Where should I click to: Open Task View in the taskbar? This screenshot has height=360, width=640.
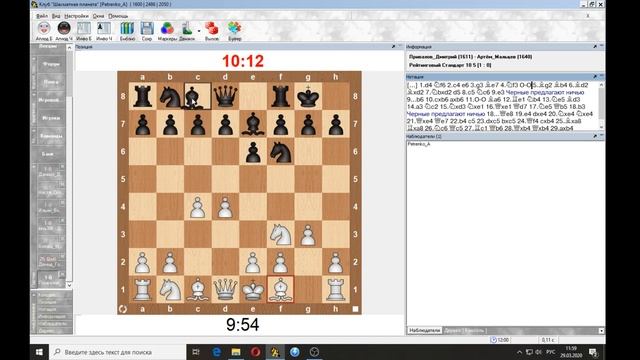tap(196, 352)
